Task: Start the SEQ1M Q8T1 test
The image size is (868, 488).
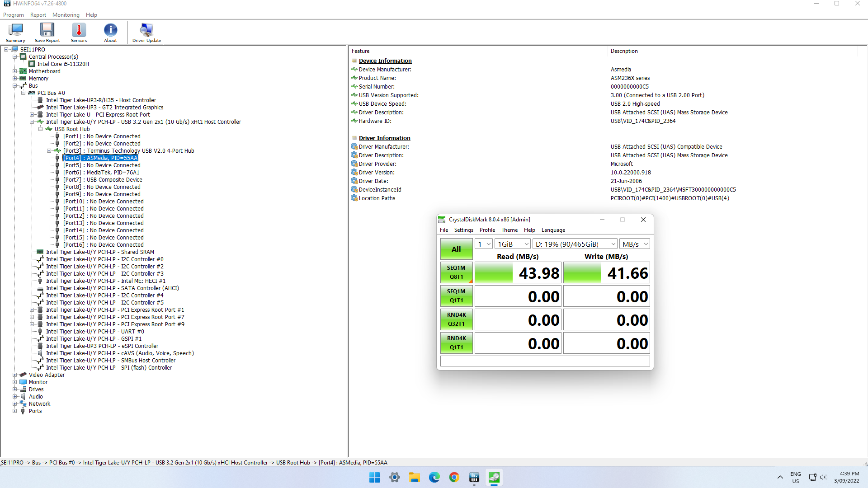Action: click(x=457, y=272)
